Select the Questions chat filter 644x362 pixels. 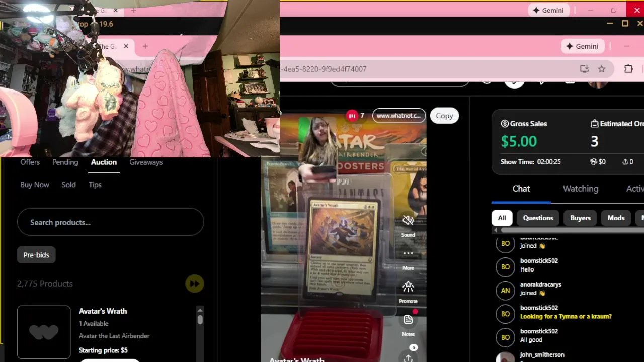(x=538, y=218)
